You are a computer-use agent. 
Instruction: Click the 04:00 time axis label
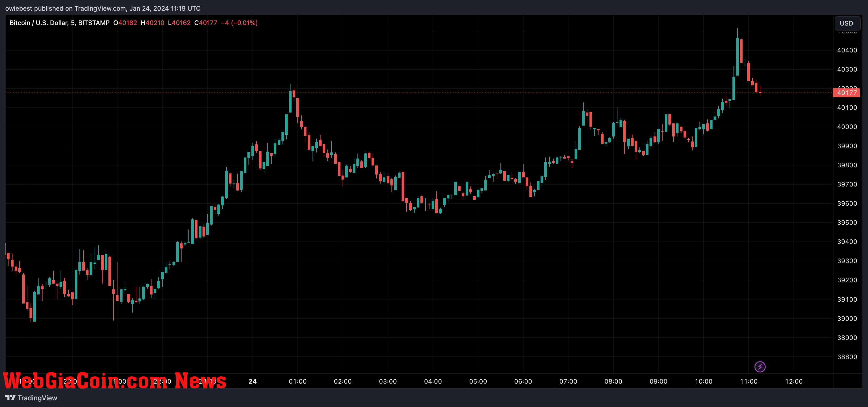[433, 381]
